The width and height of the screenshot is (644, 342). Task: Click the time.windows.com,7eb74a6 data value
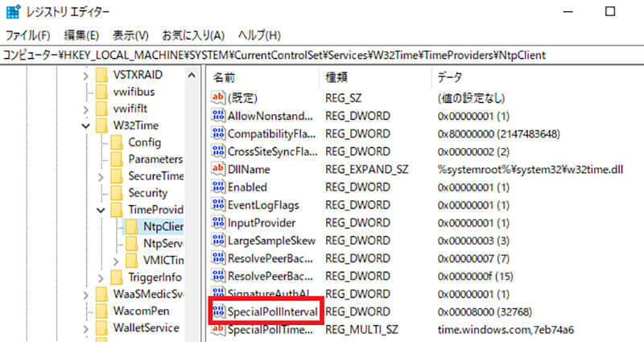[506, 330]
